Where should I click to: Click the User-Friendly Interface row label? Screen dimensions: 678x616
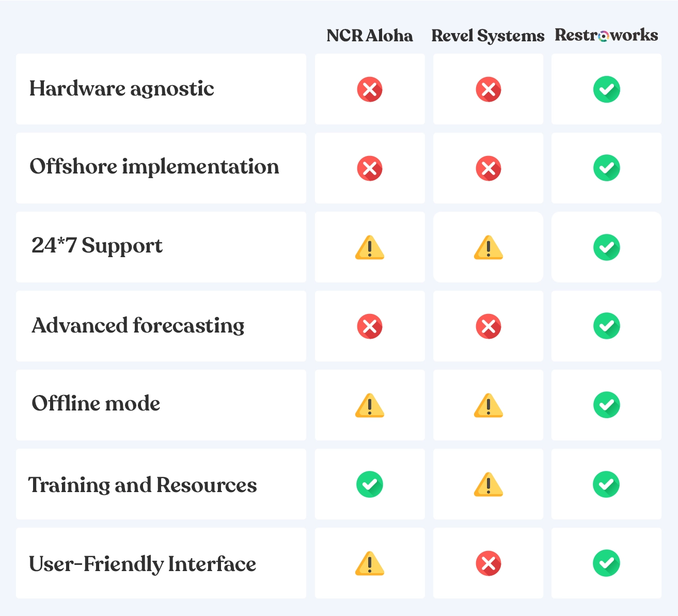[143, 564]
